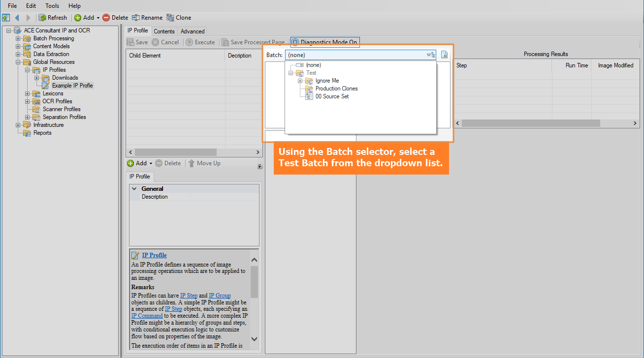Switch to the Contents tab
Screen dimensions: 644x358
pos(164,31)
